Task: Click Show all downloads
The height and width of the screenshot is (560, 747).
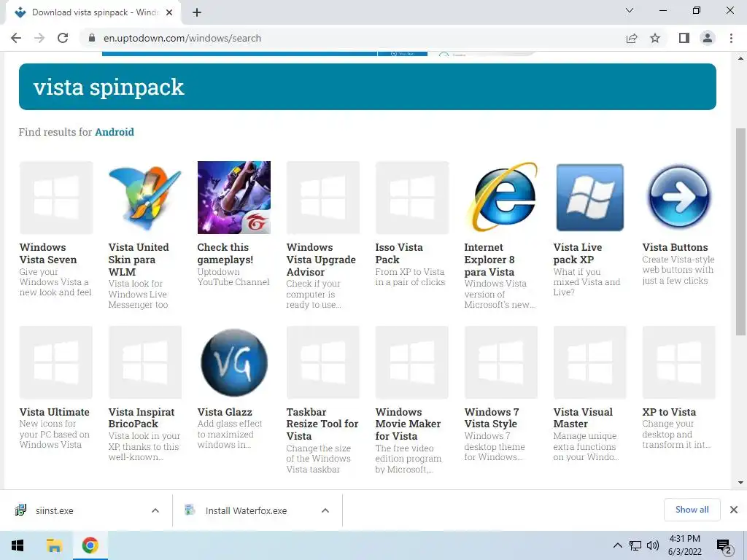Action: pos(692,510)
